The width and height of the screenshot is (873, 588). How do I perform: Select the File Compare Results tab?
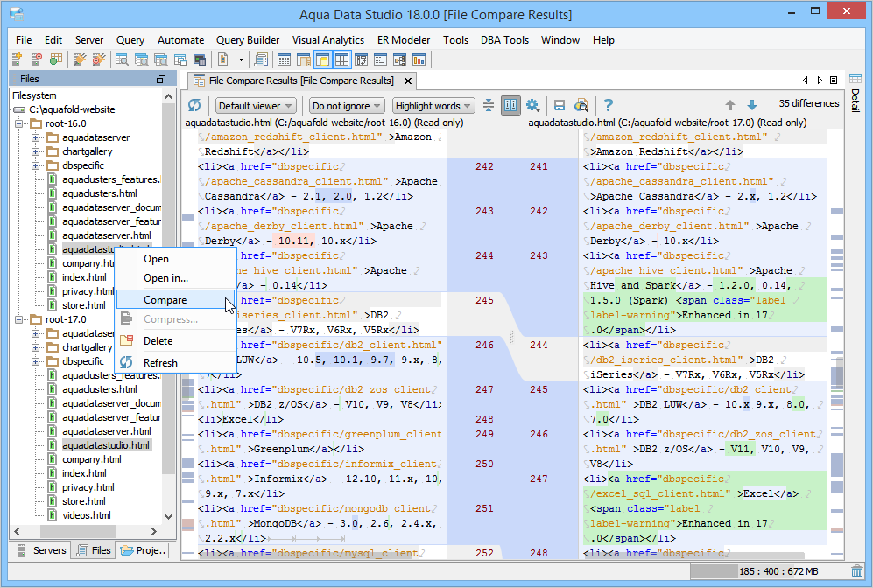300,80
